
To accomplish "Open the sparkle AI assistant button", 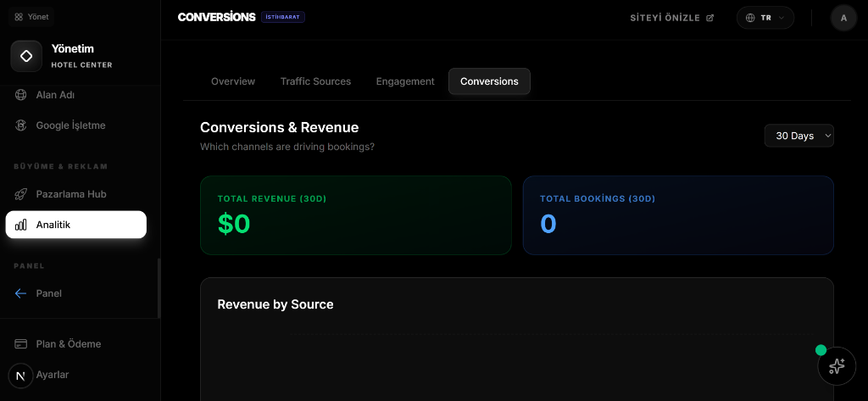I will (837, 366).
